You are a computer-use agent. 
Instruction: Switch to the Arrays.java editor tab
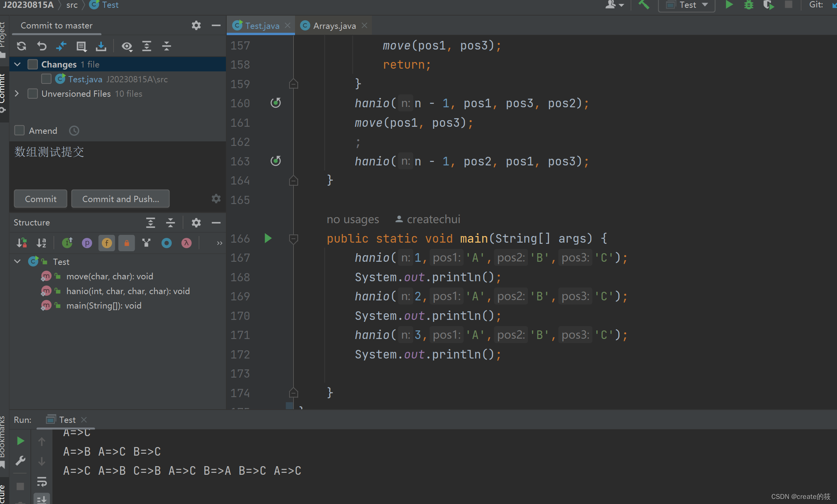(x=334, y=26)
